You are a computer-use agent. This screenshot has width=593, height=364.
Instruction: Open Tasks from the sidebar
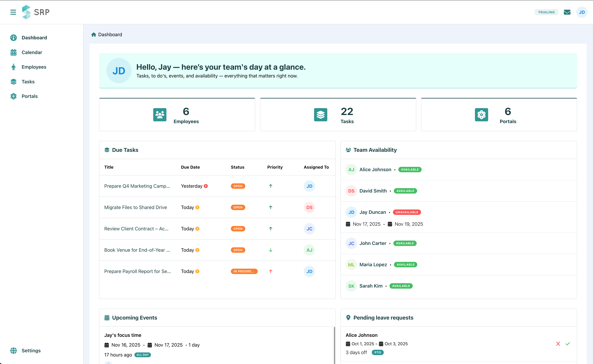(x=28, y=82)
